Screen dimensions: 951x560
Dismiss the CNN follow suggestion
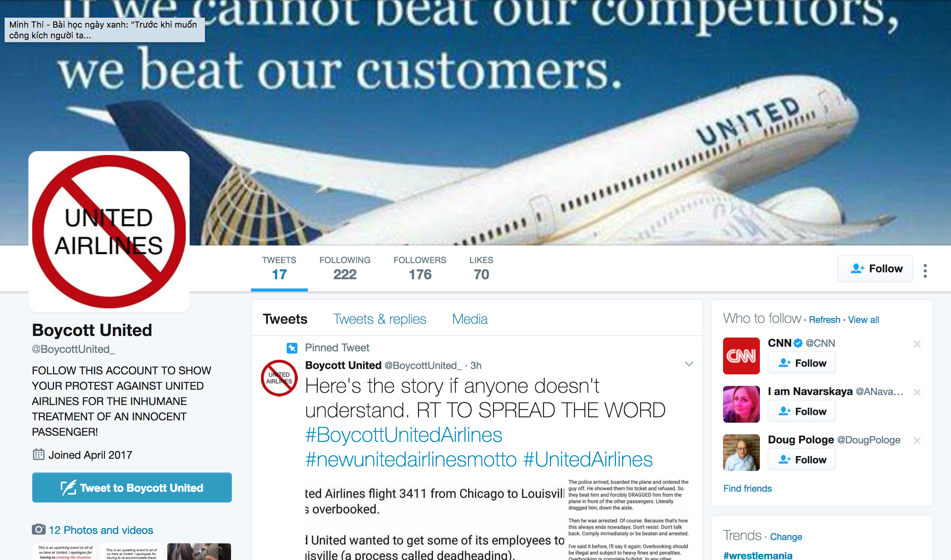pos(917,344)
